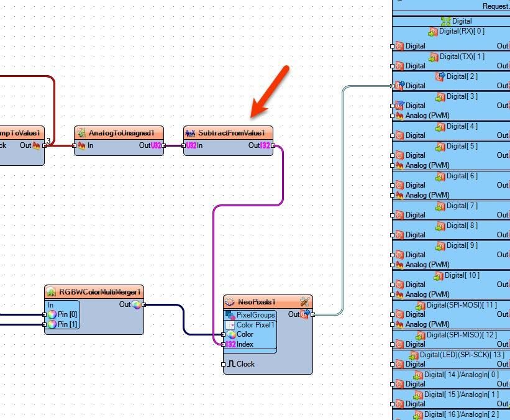
Task: Select the RGBWColorMultiMerger1 title text
Action: tap(99, 292)
